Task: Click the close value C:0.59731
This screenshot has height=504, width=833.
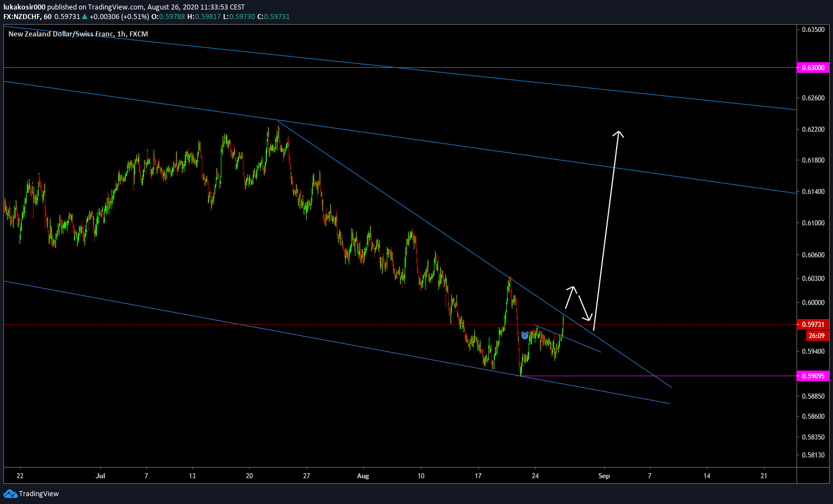Action: coord(274,17)
